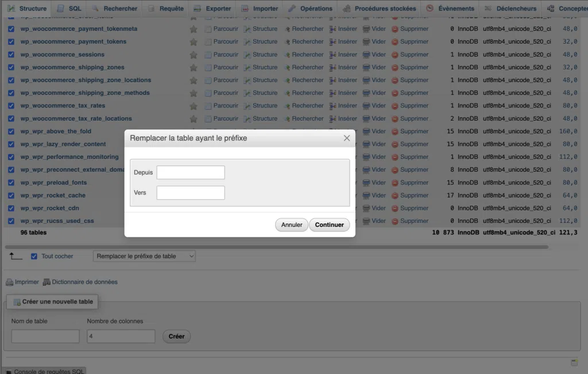Open wp_wpr_lazy_render_content table
The width and height of the screenshot is (588, 374).
[x=63, y=144]
